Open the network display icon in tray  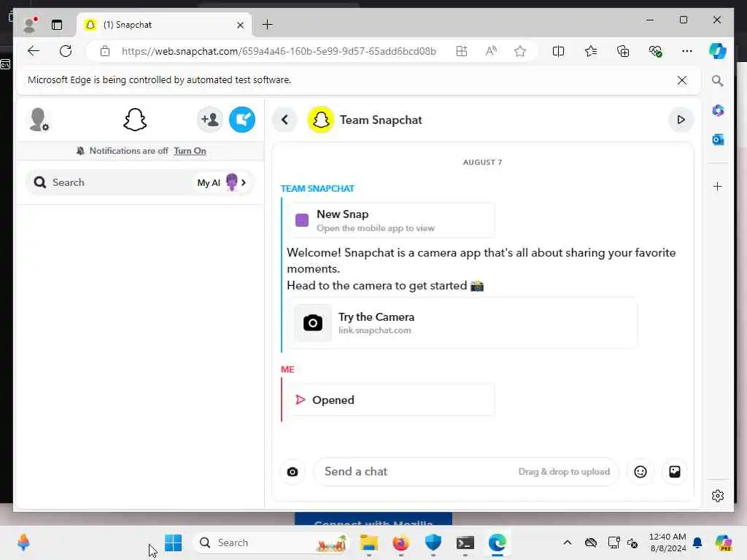(614, 542)
